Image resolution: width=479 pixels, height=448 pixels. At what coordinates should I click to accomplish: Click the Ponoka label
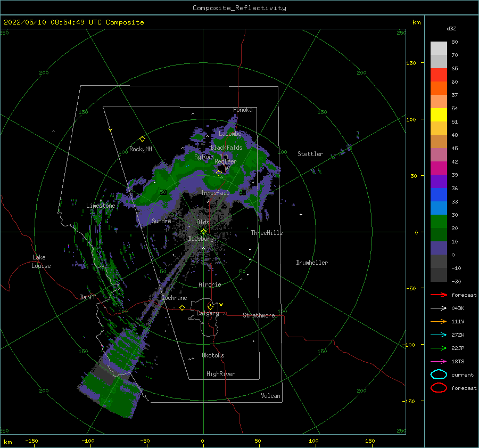point(243,110)
